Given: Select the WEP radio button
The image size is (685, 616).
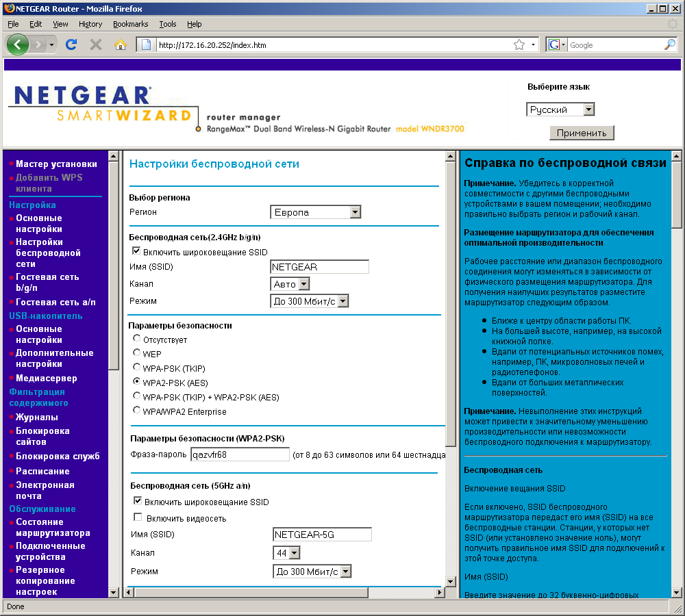Looking at the screenshot, I should [137, 352].
